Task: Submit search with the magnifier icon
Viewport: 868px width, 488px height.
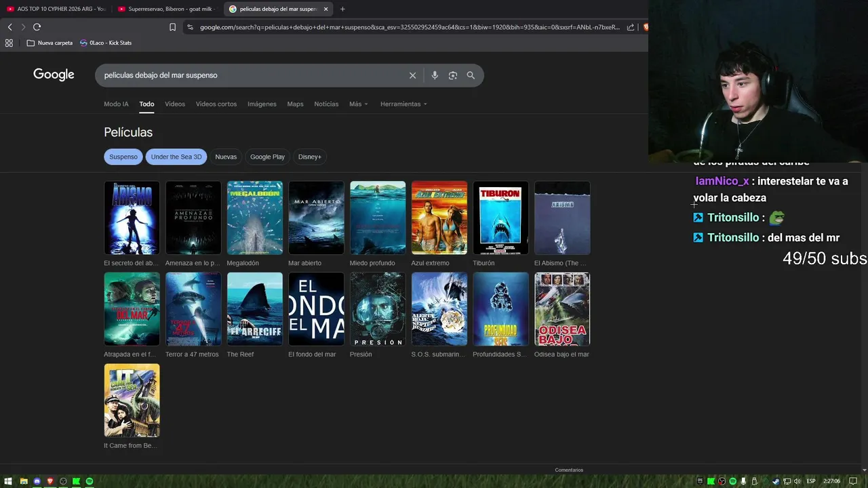Action: coord(471,75)
